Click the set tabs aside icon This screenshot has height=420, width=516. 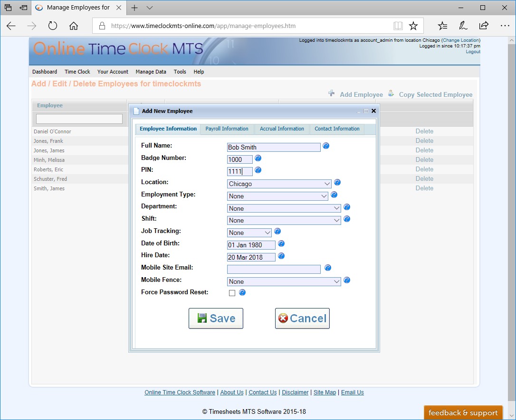[23, 8]
